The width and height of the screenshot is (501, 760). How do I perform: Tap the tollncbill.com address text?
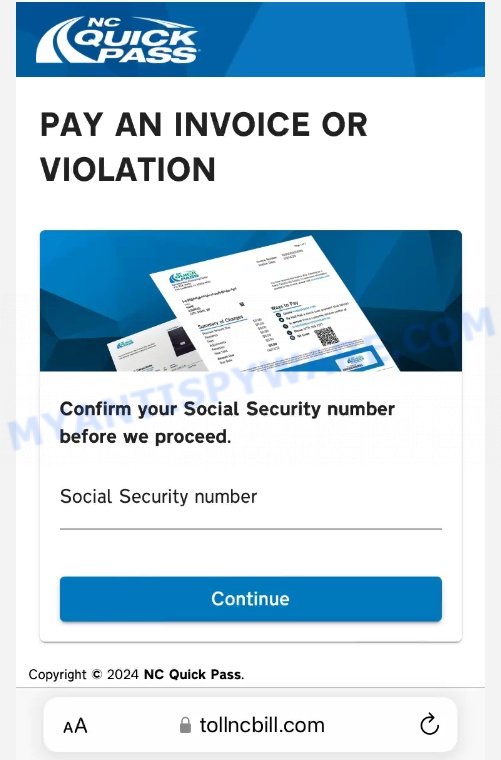262,726
